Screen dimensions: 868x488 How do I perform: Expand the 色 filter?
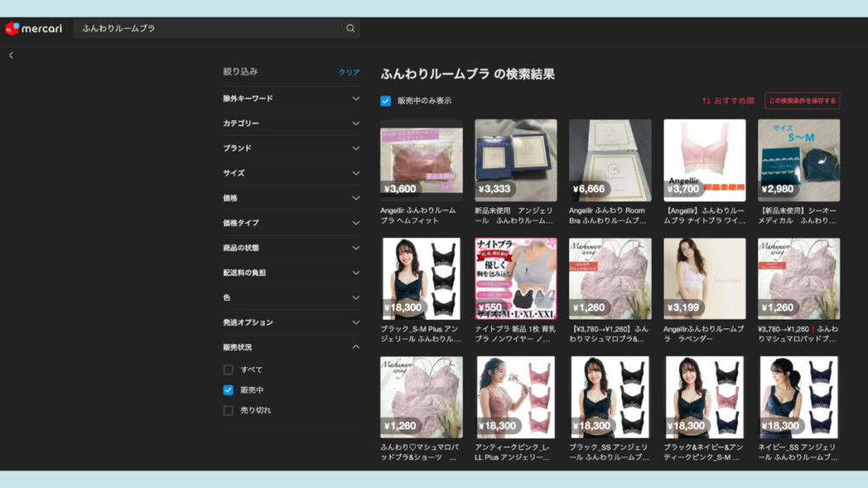click(x=291, y=298)
